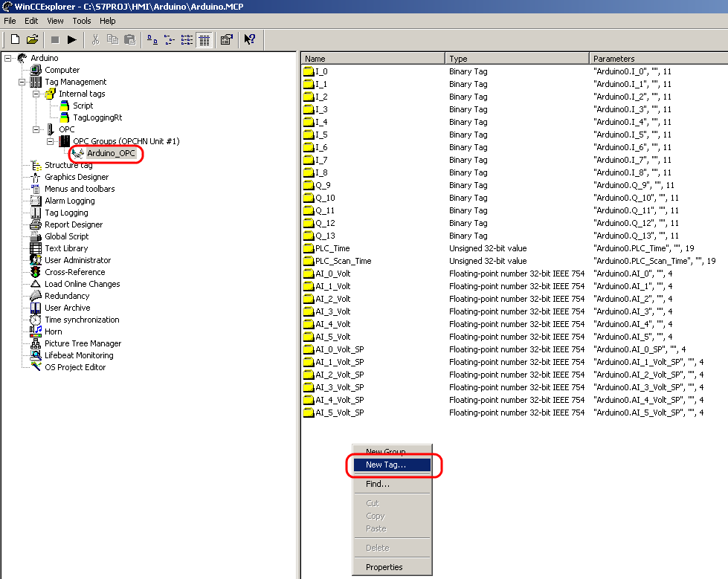Click the context Help arrow icon

coord(249,40)
